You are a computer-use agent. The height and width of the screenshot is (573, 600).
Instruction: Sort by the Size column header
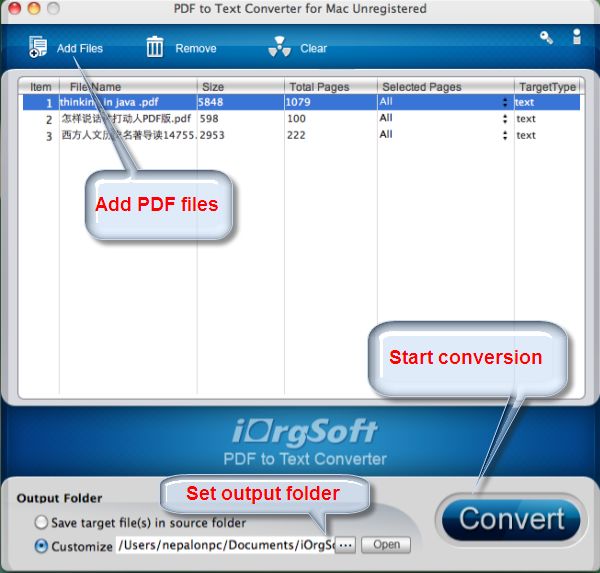tap(241, 87)
